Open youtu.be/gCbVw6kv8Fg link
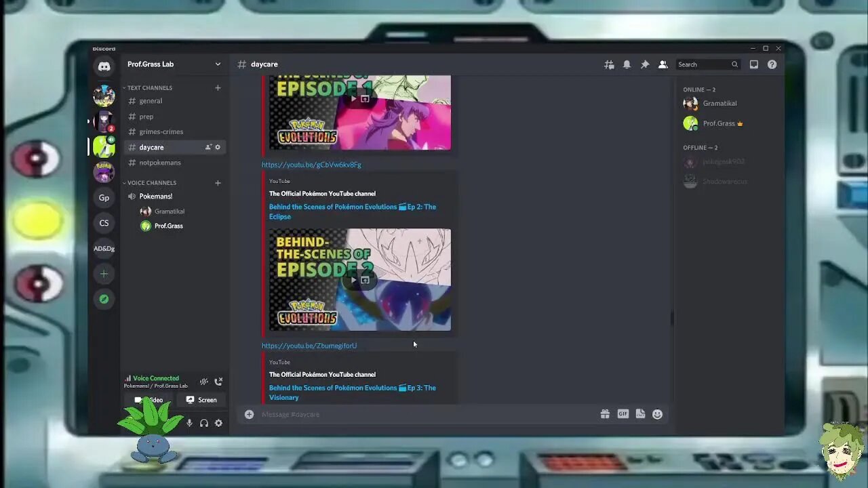The image size is (868, 488). (311, 165)
